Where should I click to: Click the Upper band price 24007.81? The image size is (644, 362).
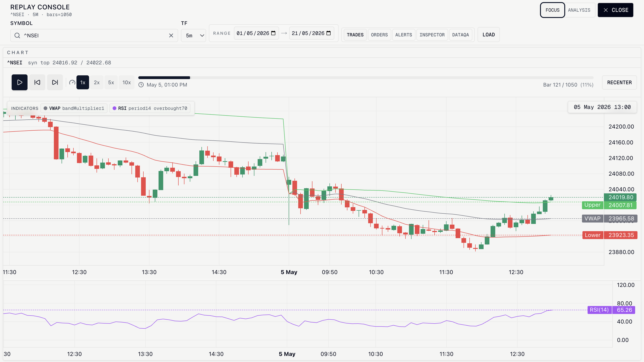click(x=620, y=205)
